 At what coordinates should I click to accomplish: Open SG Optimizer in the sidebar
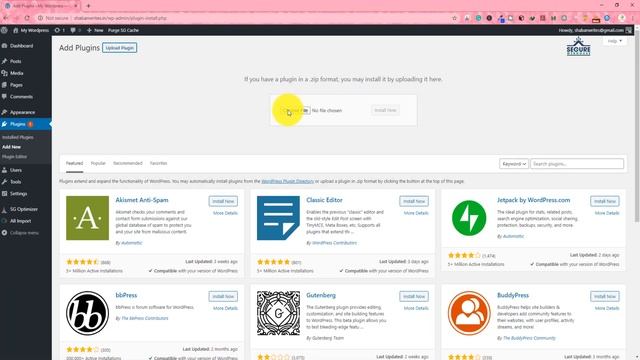[24, 209]
